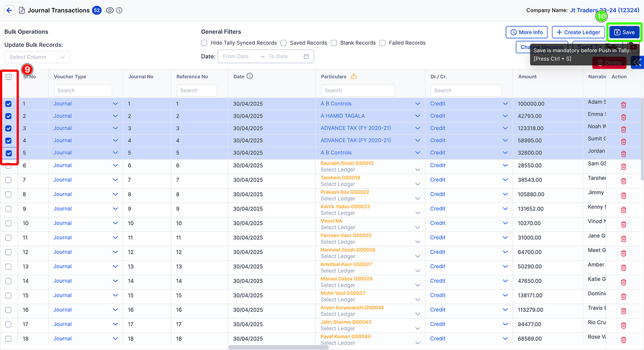Search in the Voucher Type column filter
This screenshot has height=350, width=644.
point(83,91)
